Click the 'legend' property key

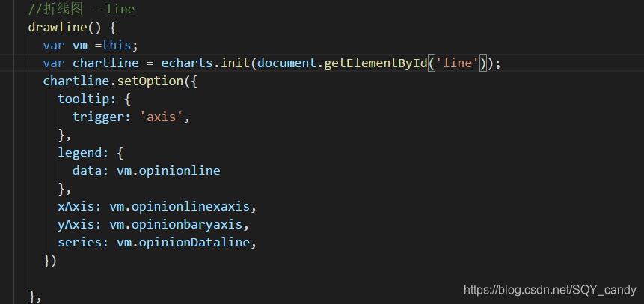80,153
